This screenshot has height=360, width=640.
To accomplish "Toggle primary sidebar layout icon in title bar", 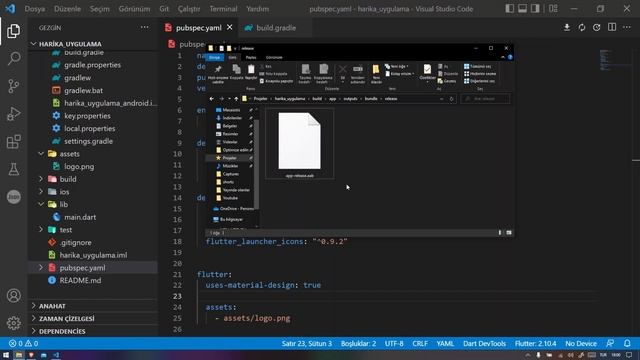I will click(x=509, y=9).
